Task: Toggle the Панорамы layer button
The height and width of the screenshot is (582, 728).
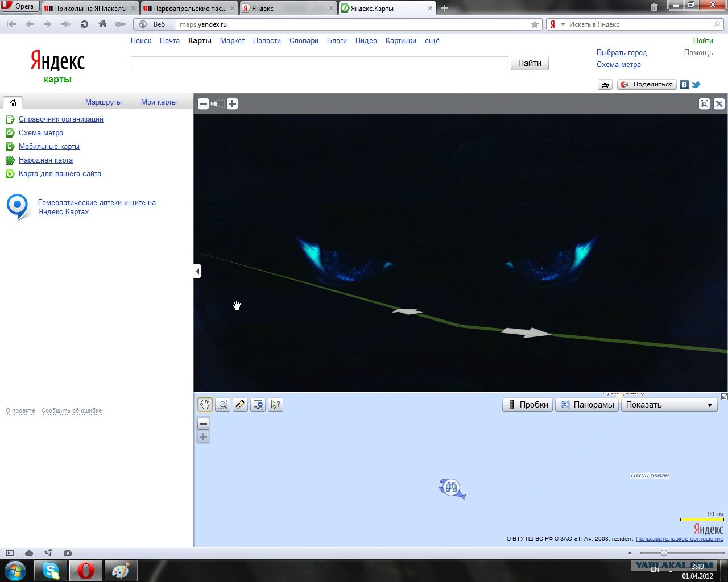Action: (x=587, y=405)
